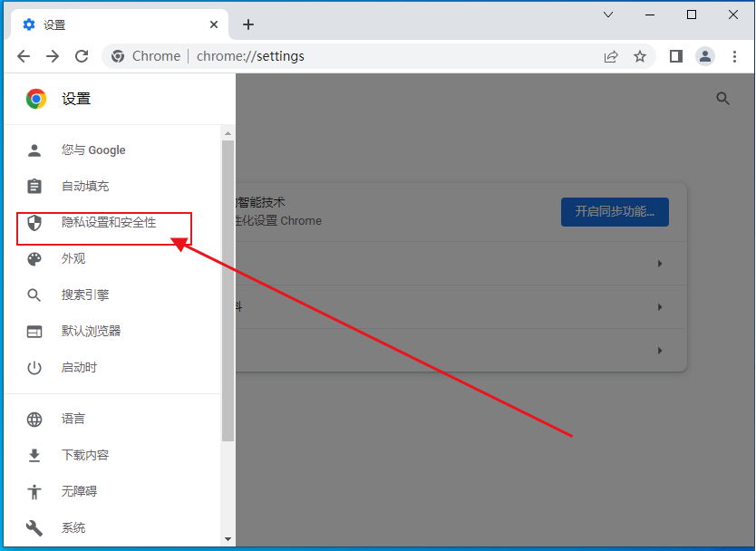Expand the first row arrow below sync card
The width and height of the screenshot is (756, 551).
[x=660, y=264]
